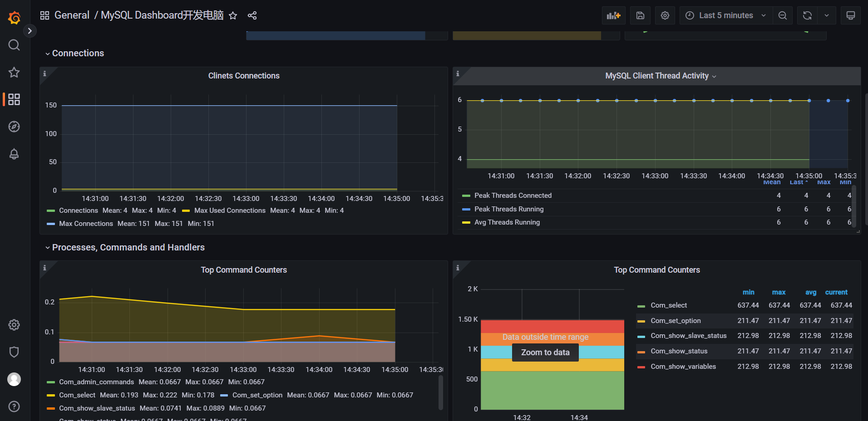Cycle view mode with the monitor icon

(851, 15)
